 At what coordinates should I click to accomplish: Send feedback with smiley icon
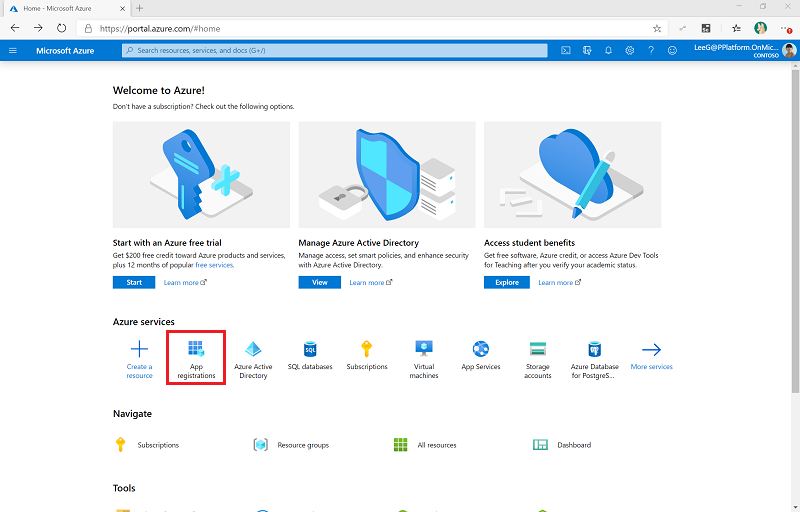click(x=672, y=50)
